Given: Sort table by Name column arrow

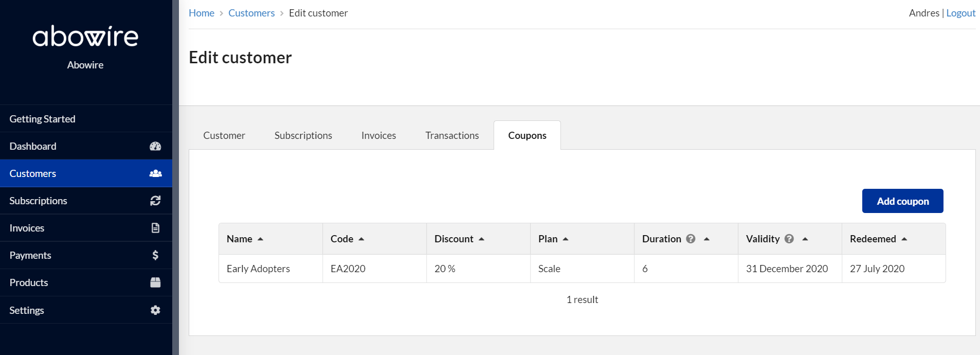Looking at the screenshot, I should pyautogui.click(x=260, y=239).
